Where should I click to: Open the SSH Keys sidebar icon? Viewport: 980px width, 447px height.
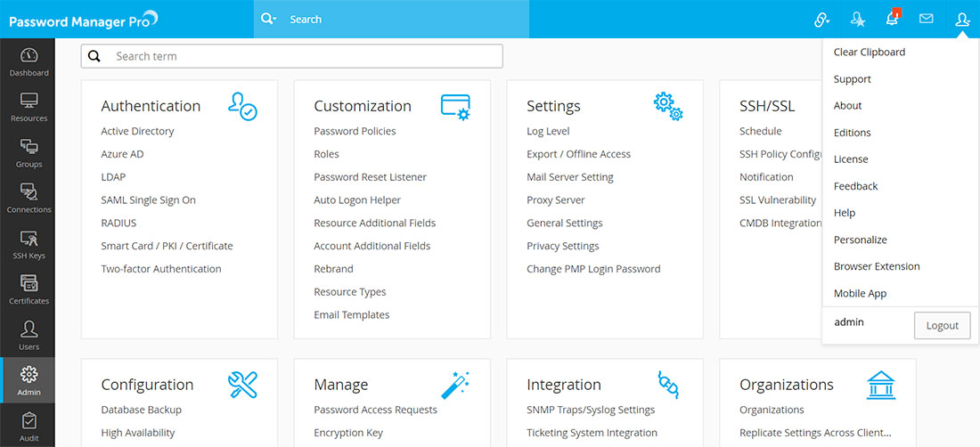(29, 239)
